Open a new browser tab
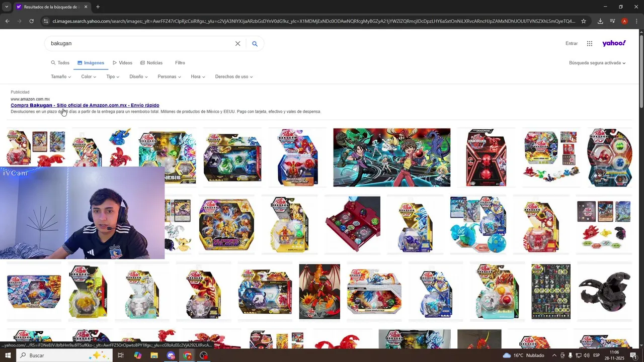This screenshot has width=644, height=362. tap(98, 7)
